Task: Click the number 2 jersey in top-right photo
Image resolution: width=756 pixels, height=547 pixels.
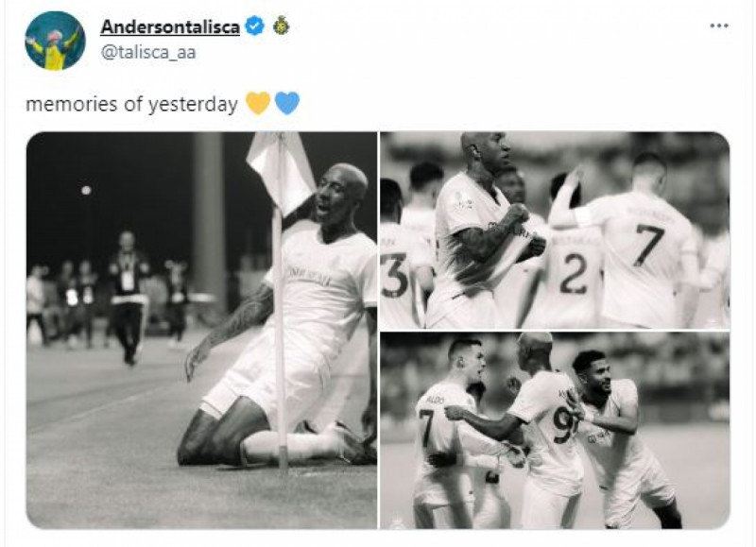Action: pyautogui.click(x=572, y=272)
